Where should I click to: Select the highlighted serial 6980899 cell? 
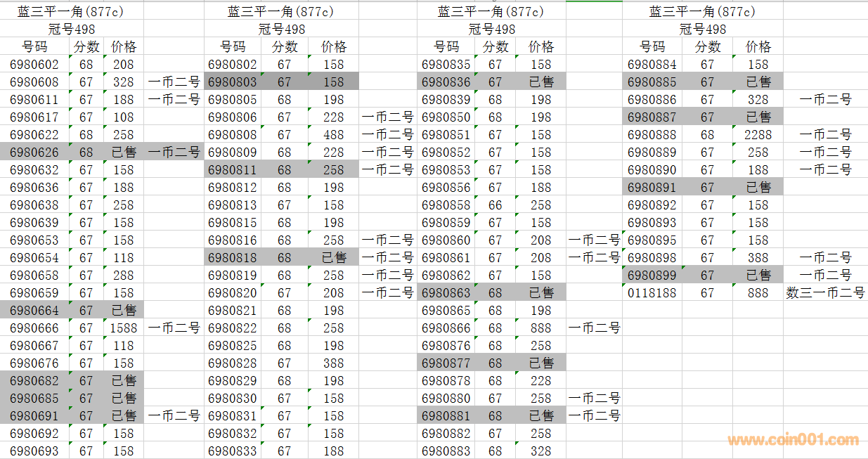click(652, 276)
